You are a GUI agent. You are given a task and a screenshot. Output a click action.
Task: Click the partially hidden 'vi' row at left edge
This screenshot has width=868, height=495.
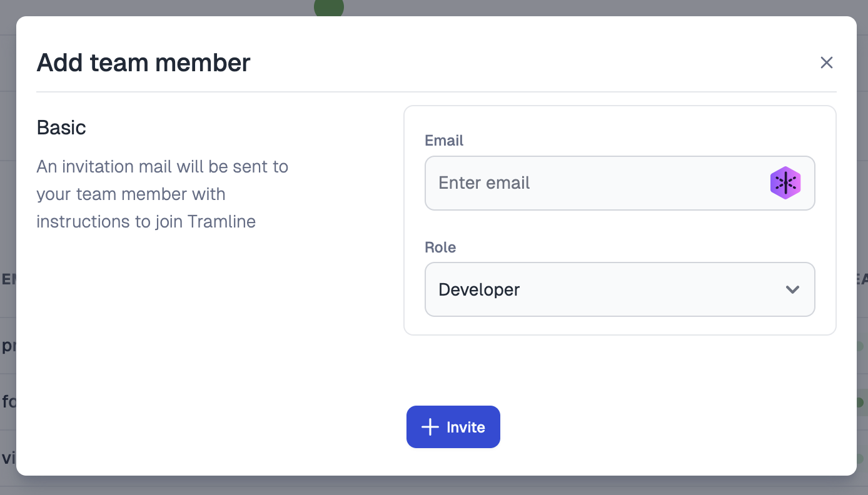(x=8, y=458)
